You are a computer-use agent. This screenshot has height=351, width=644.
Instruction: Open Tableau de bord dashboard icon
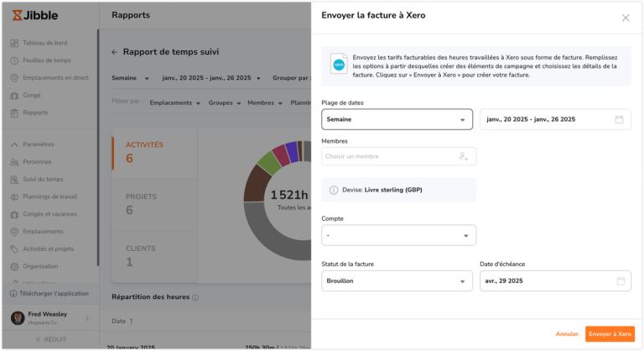click(x=14, y=43)
